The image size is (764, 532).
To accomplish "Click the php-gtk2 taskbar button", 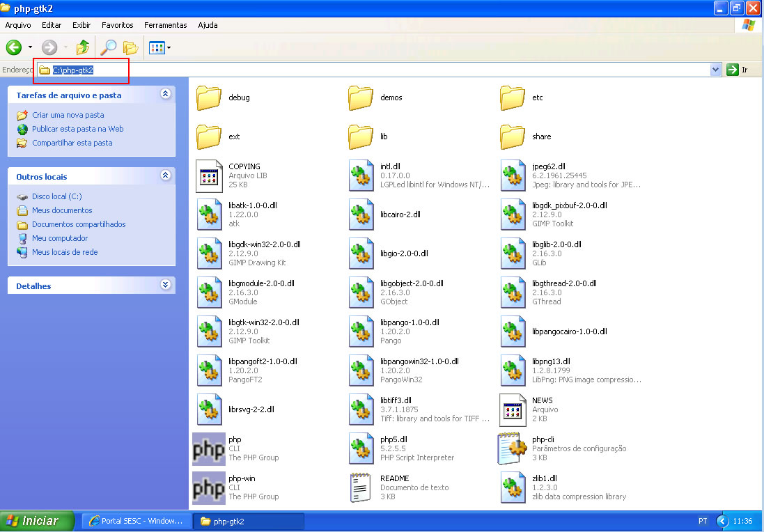I will 249,521.
